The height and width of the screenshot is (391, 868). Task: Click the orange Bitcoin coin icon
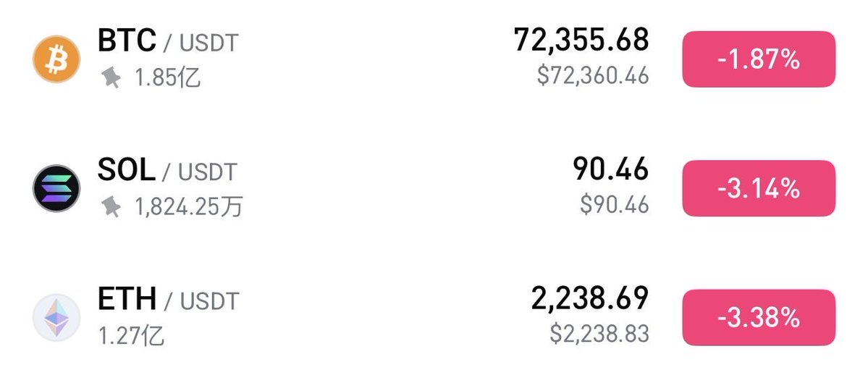tap(55, 59)
